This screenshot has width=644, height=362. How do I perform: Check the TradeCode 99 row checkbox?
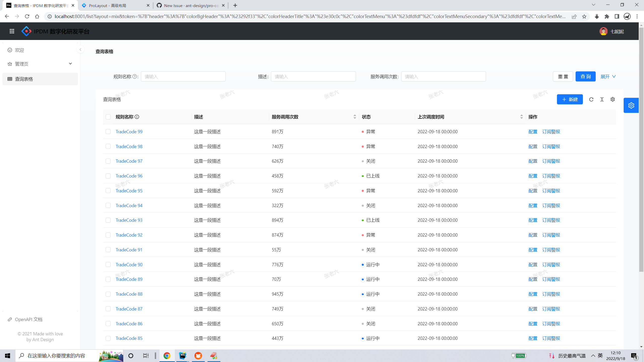pos(108,131)
